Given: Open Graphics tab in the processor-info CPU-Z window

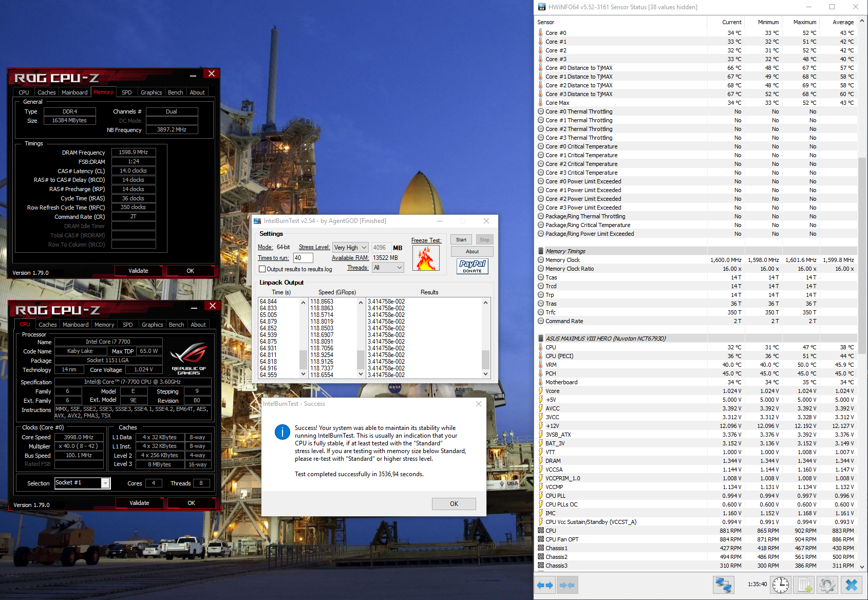Looking at the screenshot, I should [153, 325].
